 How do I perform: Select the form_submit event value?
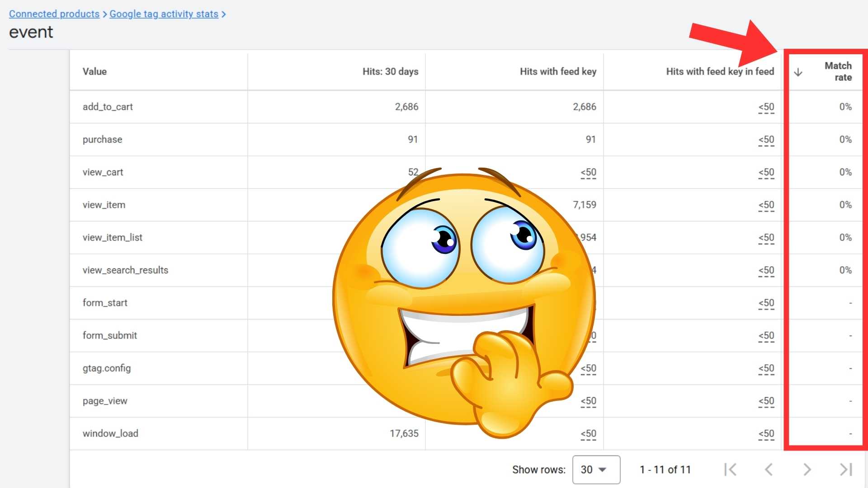(x=109, y=335)
